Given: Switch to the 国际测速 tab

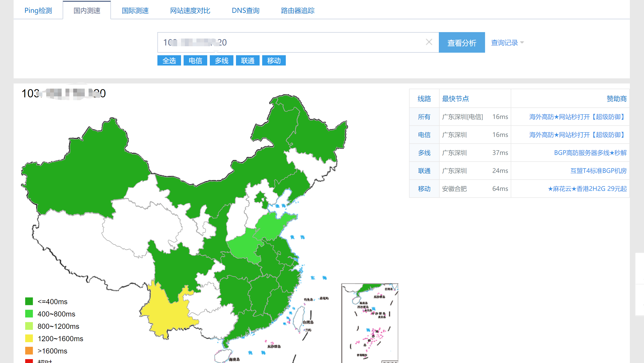Looking at the screenshot, I should [x=135, y=11].
